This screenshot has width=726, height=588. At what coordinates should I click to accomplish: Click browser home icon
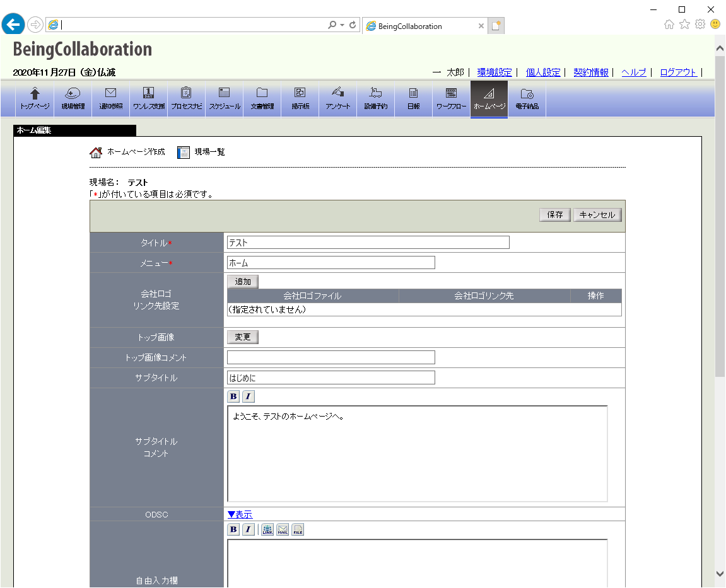pyautogui.click(x=669, y=24)
